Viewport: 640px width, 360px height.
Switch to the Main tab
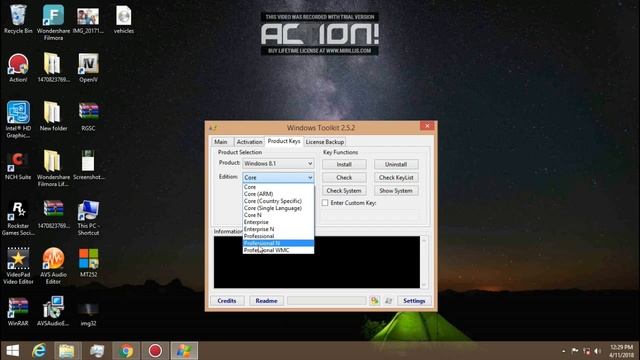221,142
